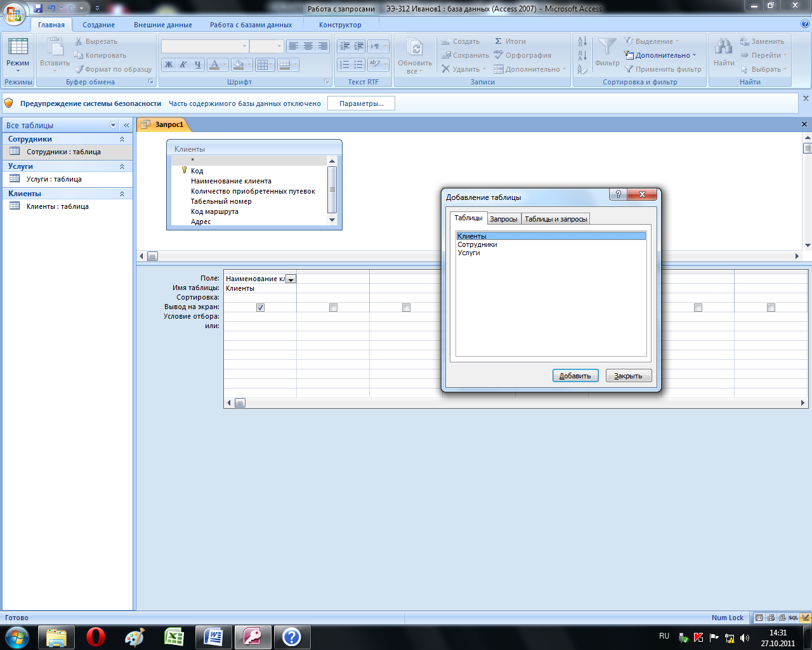
Task: Click the Закрыть button in dialog
Action: (x=629, y=376)
